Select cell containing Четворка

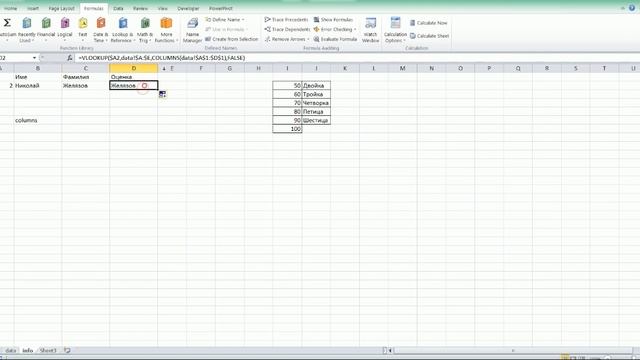click(x=316, y=103)
